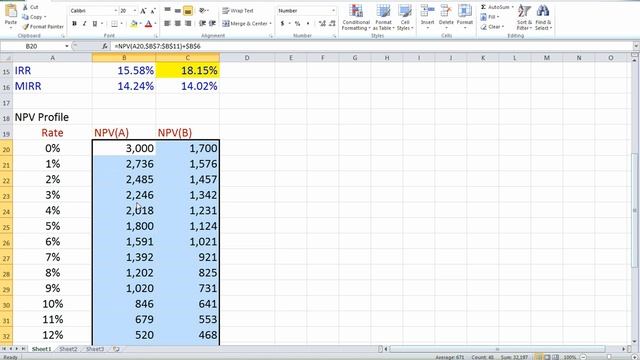This screenshot has width=640, height=360.
Task: Click Decrease Indent icon
Action: 202,24
